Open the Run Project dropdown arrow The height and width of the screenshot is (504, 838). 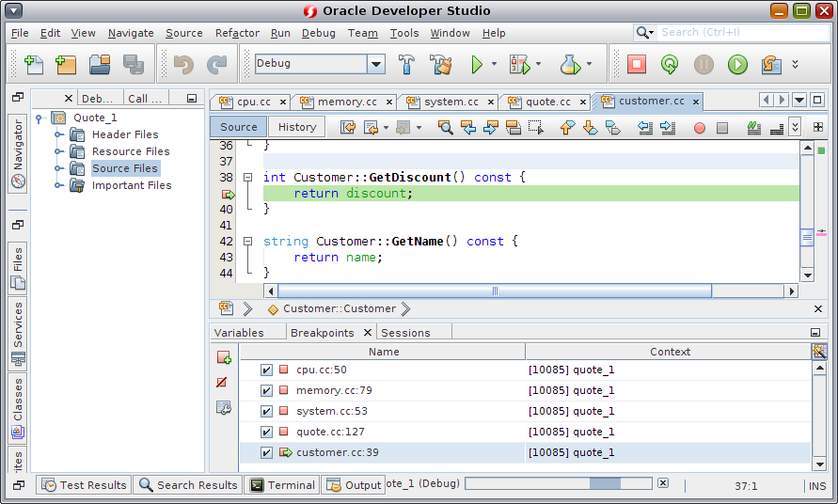click(x=494, y=64)
